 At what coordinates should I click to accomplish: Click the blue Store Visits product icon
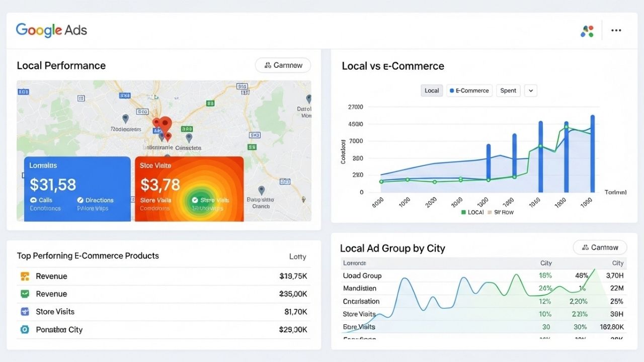coord(25,312)
